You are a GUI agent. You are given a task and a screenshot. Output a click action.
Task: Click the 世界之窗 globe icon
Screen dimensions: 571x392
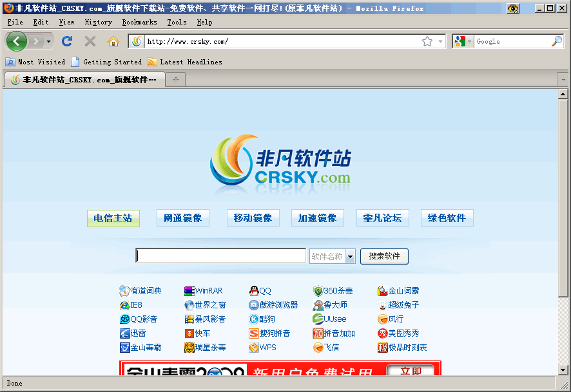coord(189,305)
